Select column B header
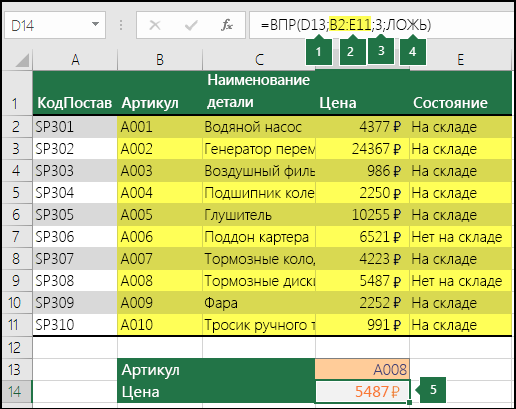 (160, 60)
